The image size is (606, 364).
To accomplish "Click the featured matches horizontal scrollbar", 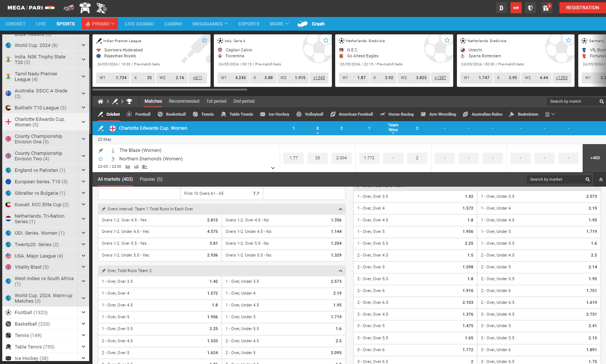I will point(170,89).
